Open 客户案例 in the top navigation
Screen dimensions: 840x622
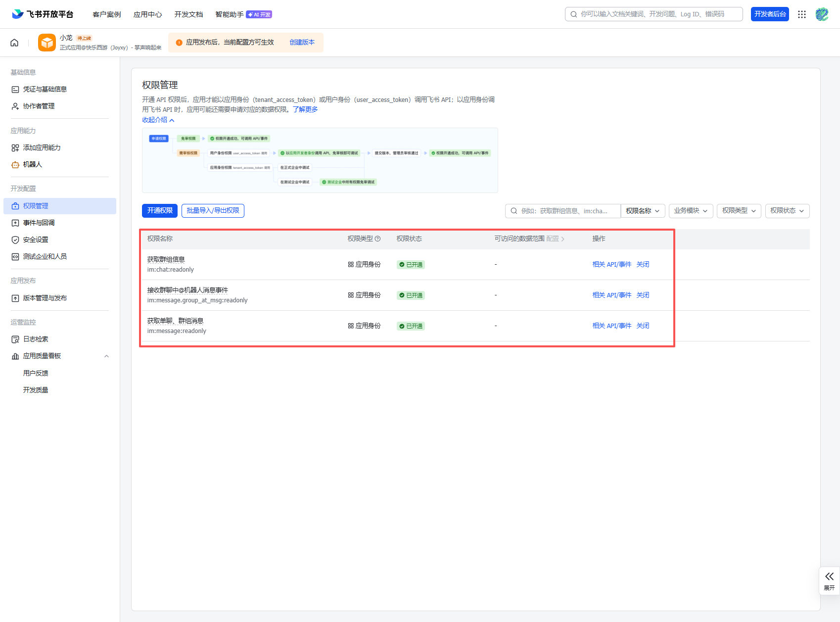click(x=107, y=14)
